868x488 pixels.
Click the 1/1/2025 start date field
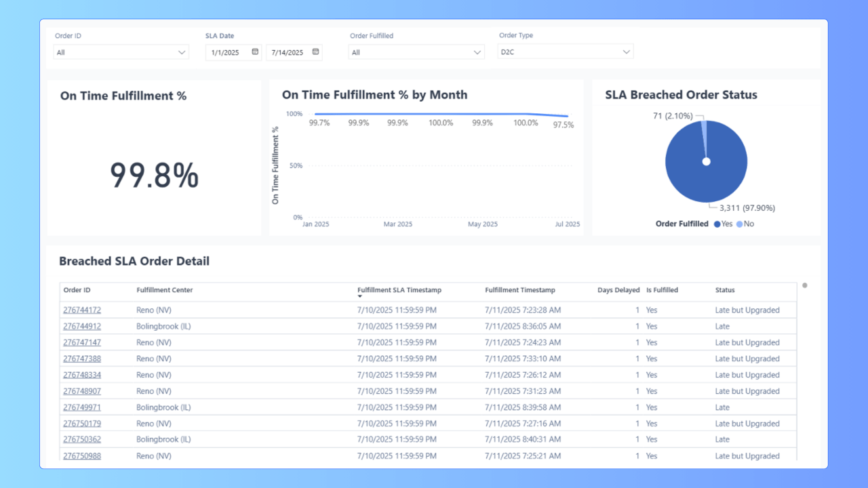[225, 52]
